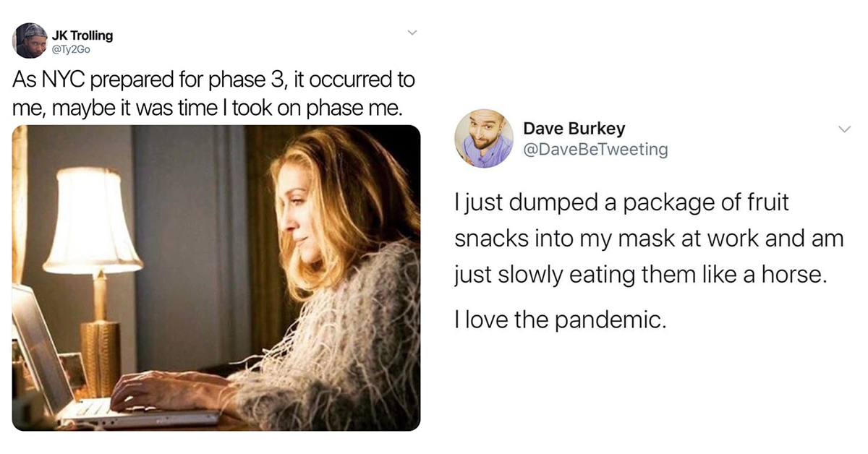Click the text 'just slowly eating them like a horse.'
The height and width of the screenshot is (454, 868).
pos(639,275)
